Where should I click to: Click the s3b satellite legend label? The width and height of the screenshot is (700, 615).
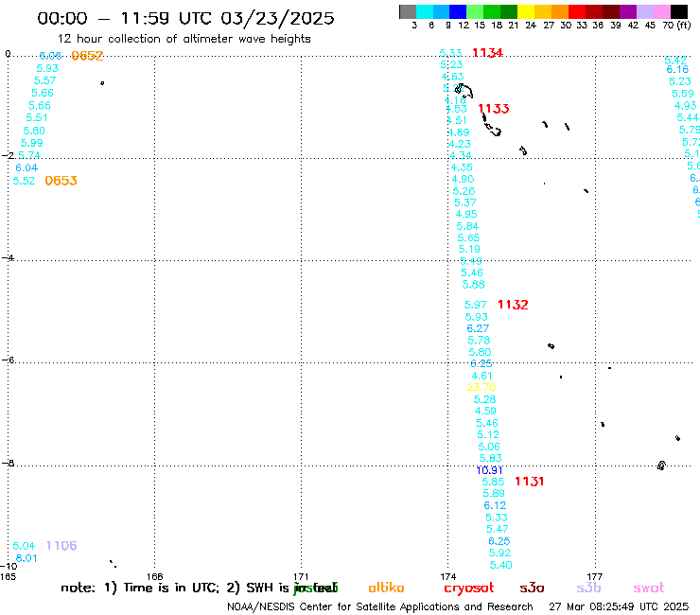pos(588,588)
